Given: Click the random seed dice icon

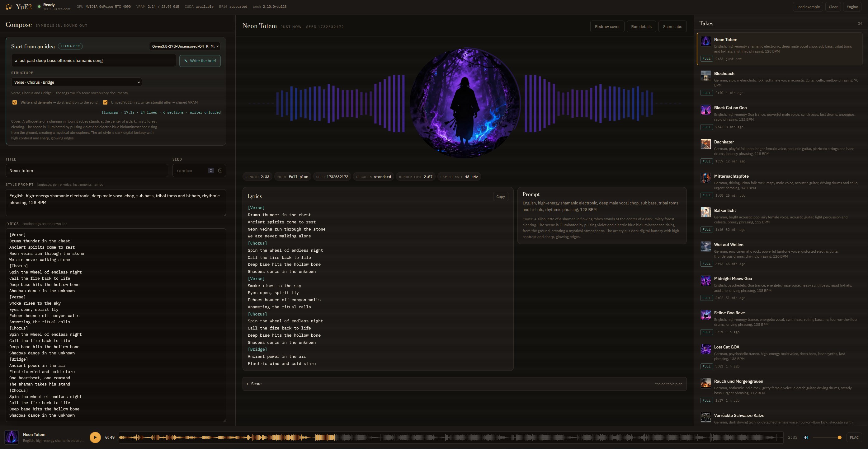Looking at the screenshot, I should tap(220, 171).
